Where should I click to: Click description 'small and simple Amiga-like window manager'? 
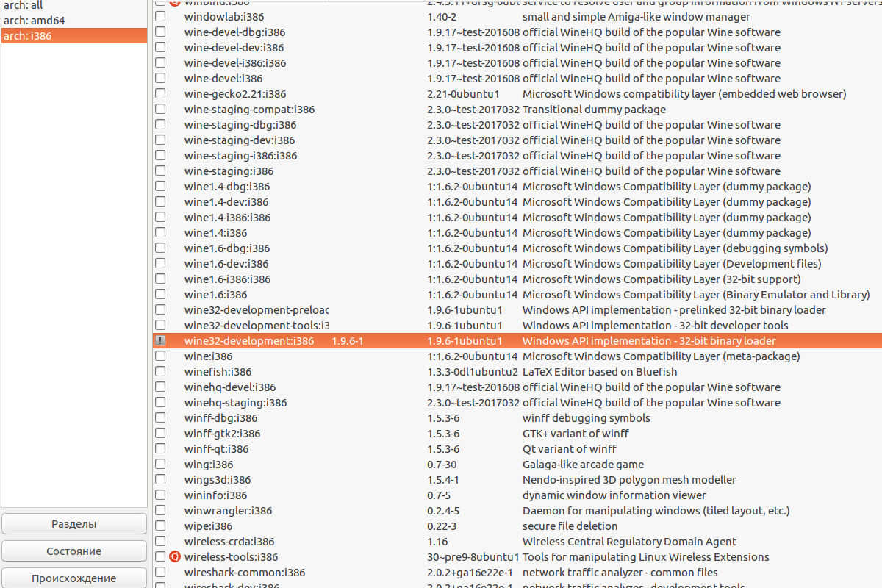(637, 16)
